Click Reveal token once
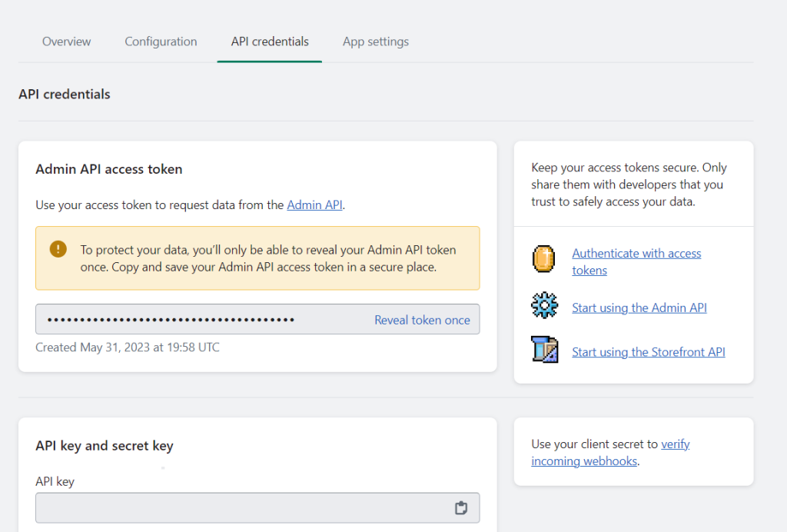 click(x=422, y=321)
